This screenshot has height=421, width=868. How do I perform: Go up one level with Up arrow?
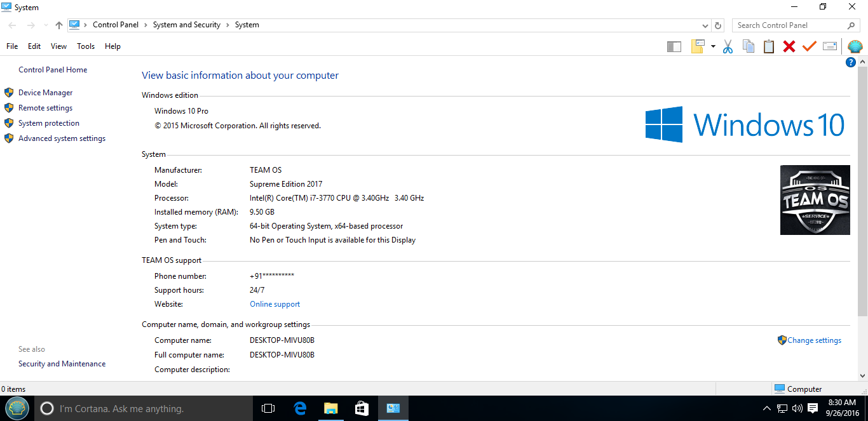59,25
